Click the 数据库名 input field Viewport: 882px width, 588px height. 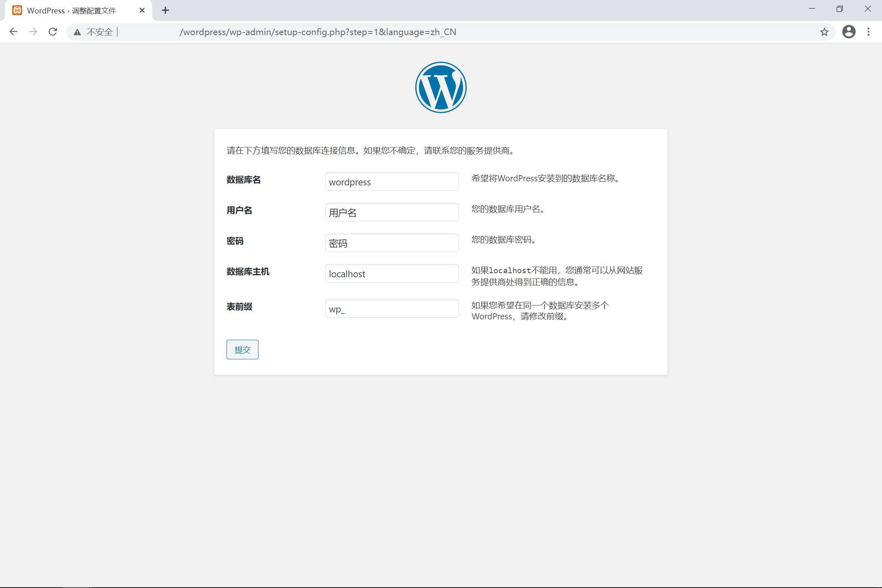point(392,182)
